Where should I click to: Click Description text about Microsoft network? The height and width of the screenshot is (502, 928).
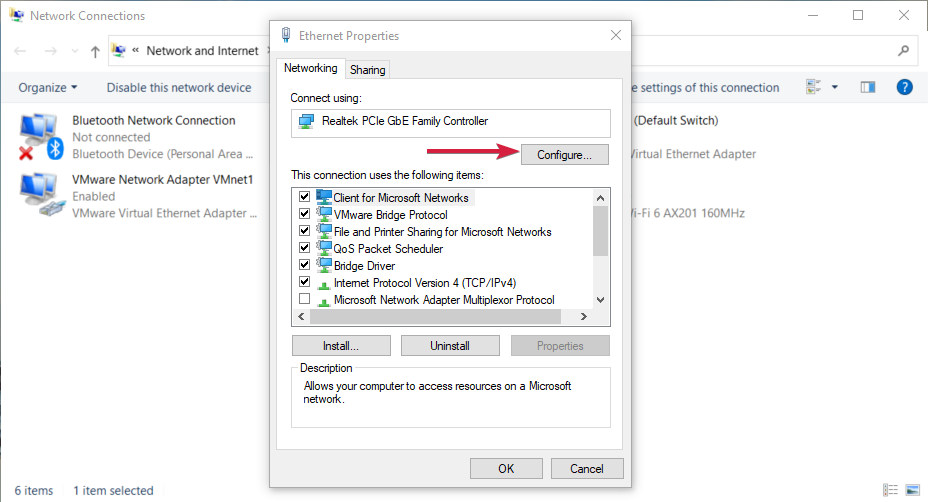point(437,392)
